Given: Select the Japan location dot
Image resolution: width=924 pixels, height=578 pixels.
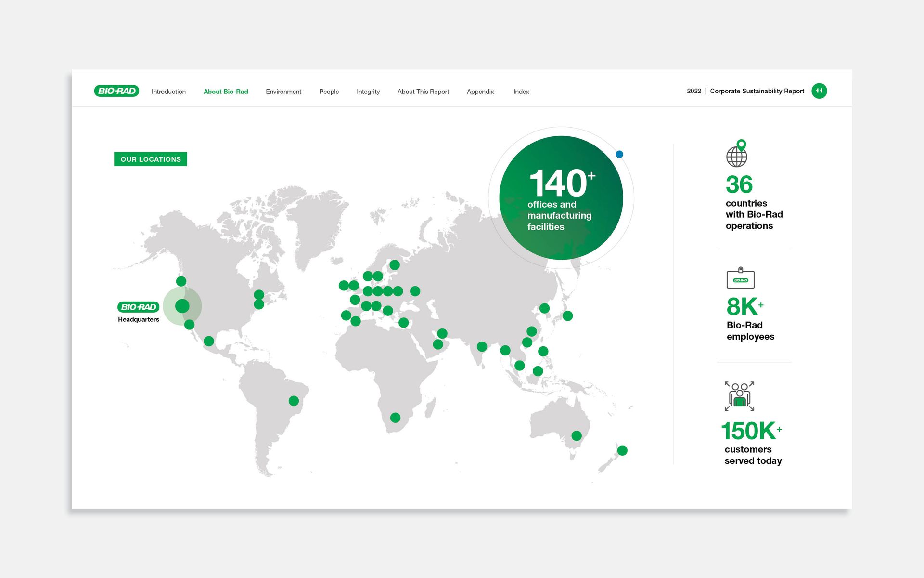Looking at the screenshot, I should tap(568, 316).
